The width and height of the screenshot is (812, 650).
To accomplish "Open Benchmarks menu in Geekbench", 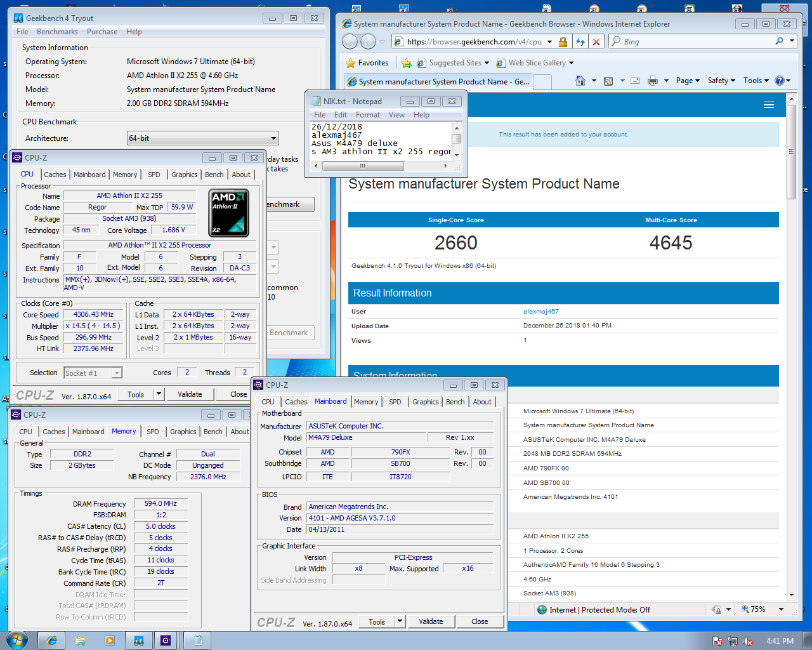I will [x=57, y=32].
